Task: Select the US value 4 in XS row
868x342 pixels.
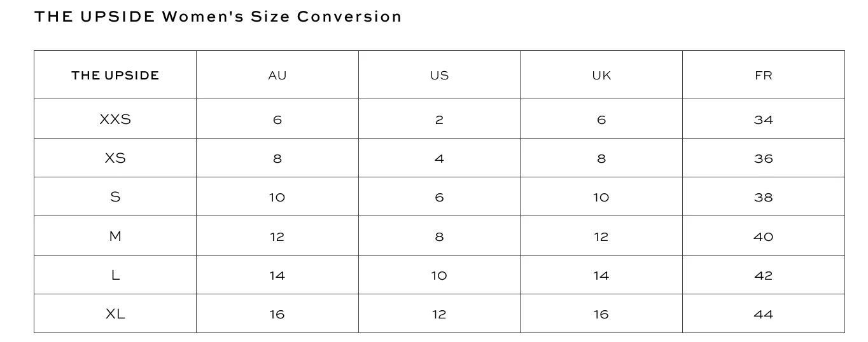Action: [439, 158]
